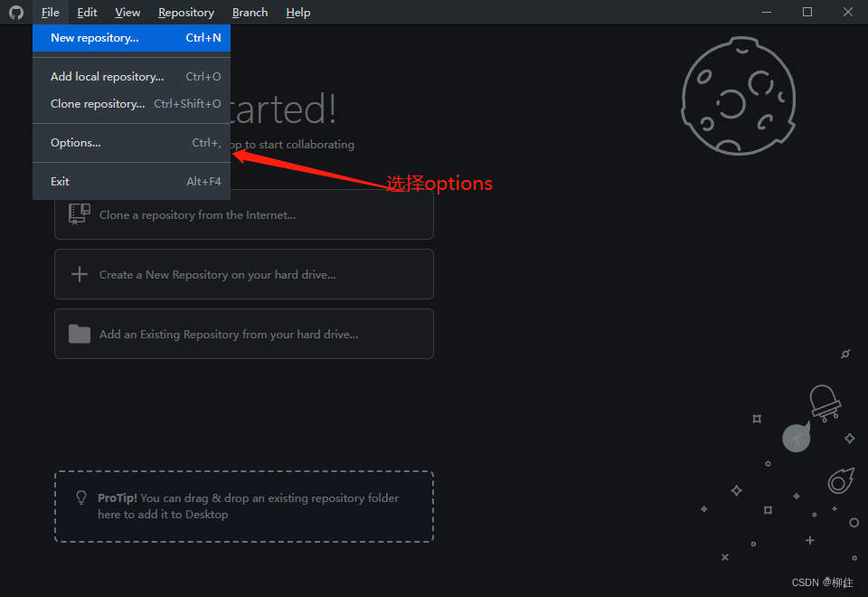Open the Help menu

coord(297,12)
